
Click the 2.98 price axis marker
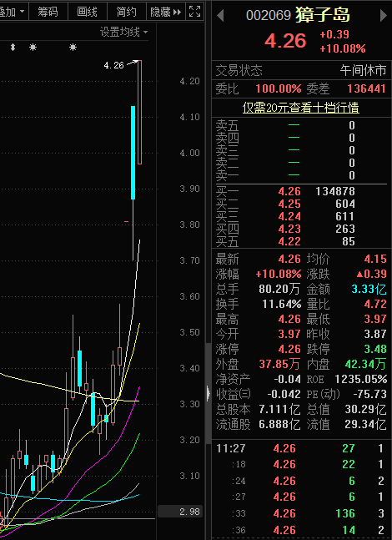click(180, 512)
